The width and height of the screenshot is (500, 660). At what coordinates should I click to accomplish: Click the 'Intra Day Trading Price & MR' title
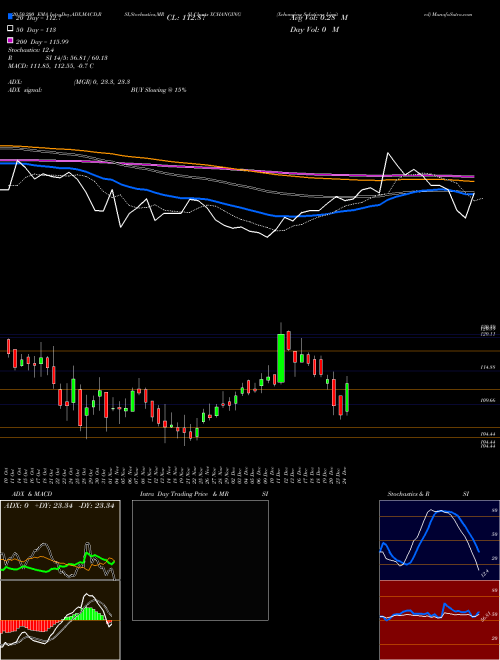pos(184,494)
